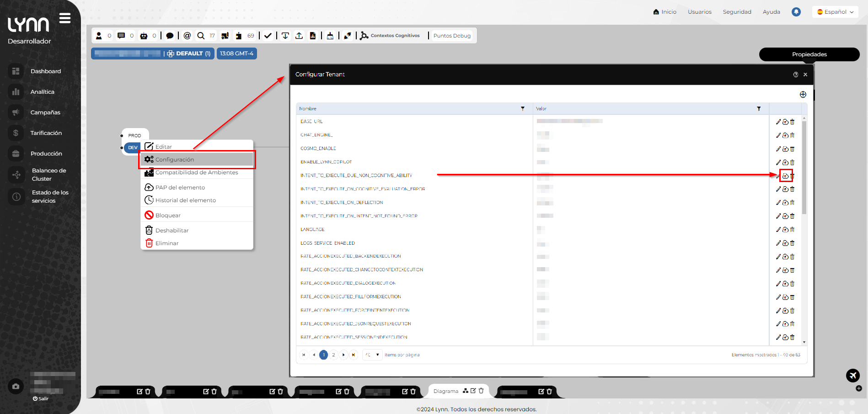The width and height of the screenshot is (868, 414).
Task: Open the Nombre column filter
Action: tap(522, 109)
